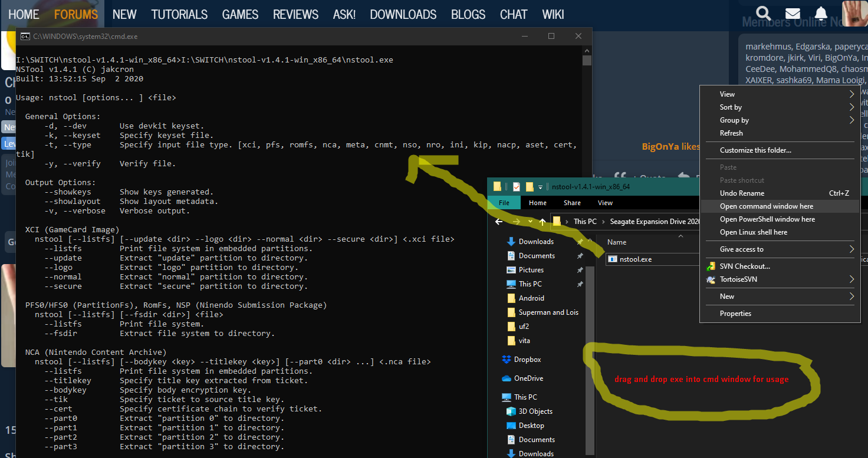Open the Explorer Home ribbon tab
This screenshot has height=458, width=868.
point(537,203)
